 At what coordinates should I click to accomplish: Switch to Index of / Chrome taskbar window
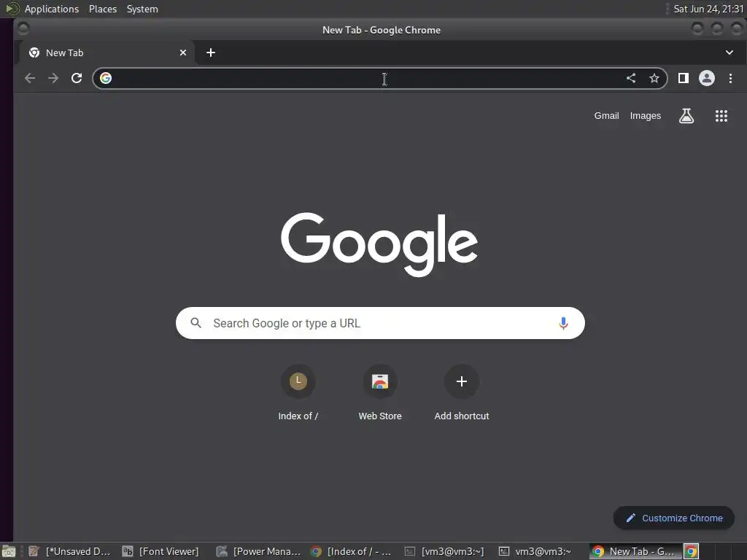[x=351, y=551]
